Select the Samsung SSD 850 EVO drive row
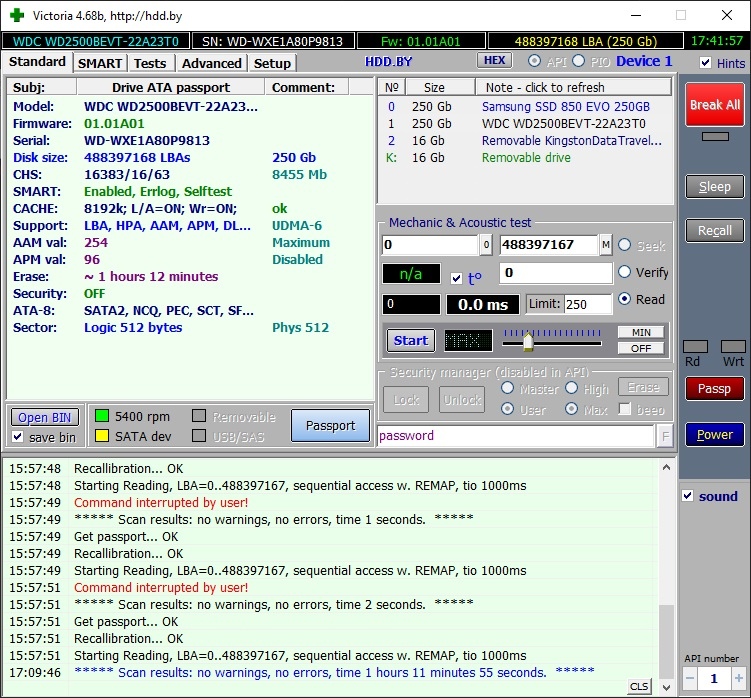The height and width of the screenshot is (698, 751). click(x=565, y=106)
